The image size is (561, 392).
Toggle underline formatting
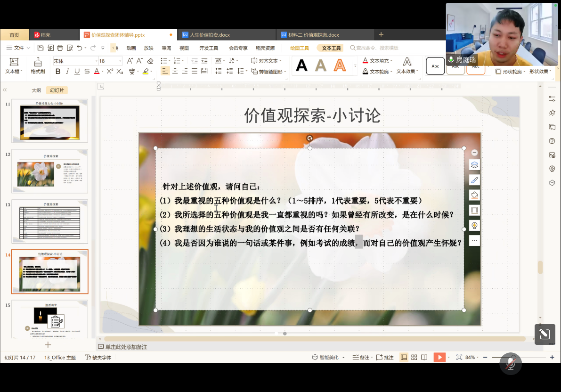tap(77, 72)
